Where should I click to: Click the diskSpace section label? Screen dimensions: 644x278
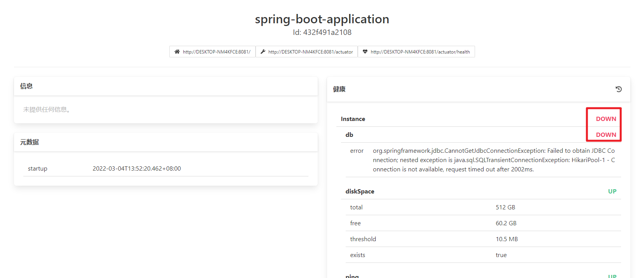[x=360, y=192]
